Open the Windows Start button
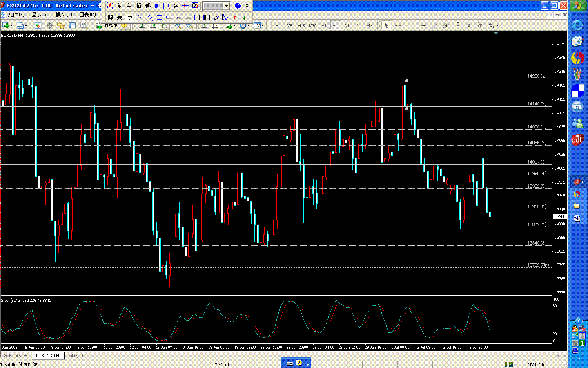This screenshot has height=368, width=588. 578,6
